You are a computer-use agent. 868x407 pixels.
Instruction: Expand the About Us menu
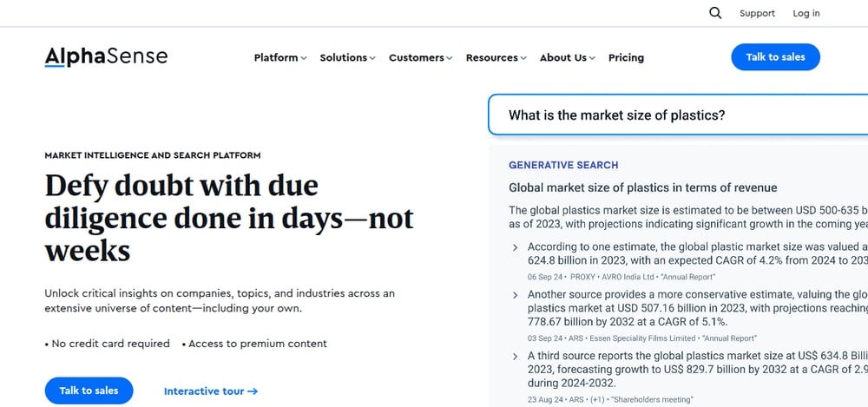(568, 57)
